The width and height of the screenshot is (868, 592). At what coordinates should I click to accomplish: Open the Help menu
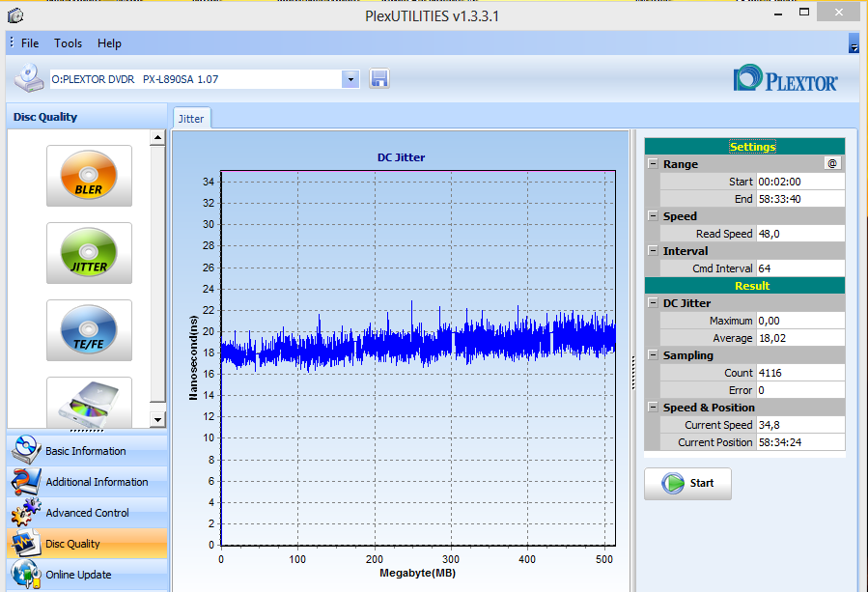click(109, 43)
